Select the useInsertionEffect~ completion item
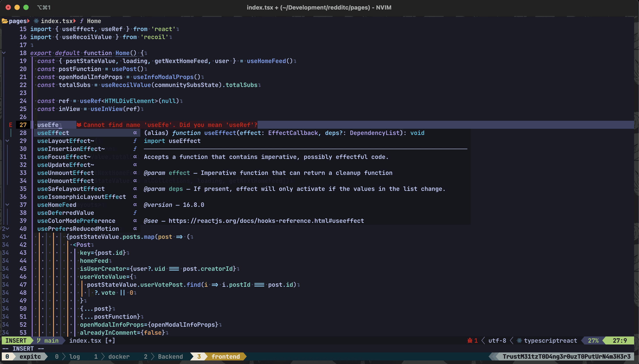 (x=87, y=149)
